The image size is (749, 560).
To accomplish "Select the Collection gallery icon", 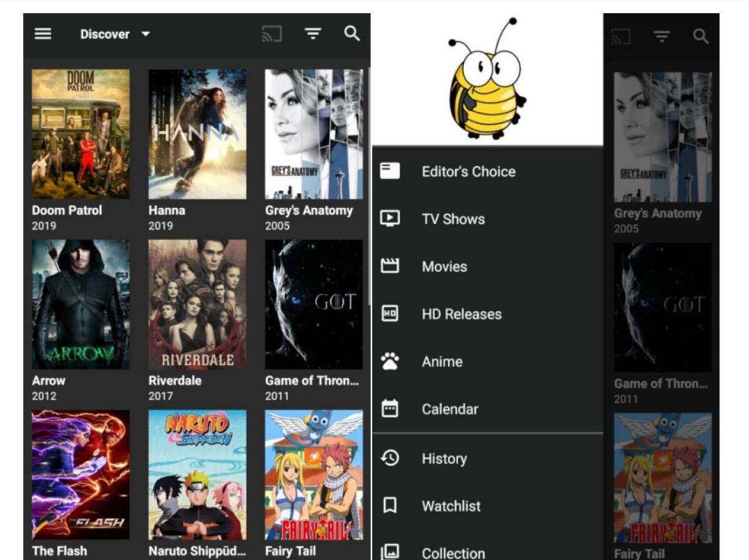I will 389,552.
